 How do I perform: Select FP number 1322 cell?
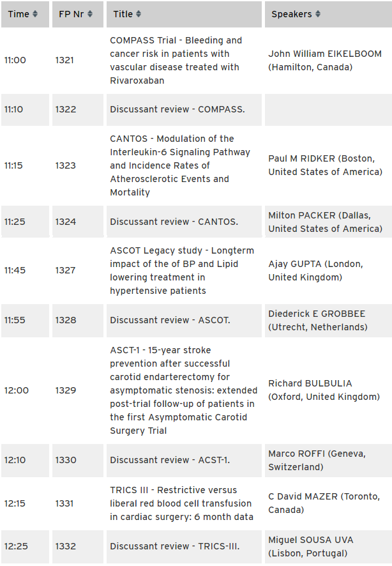78,109
